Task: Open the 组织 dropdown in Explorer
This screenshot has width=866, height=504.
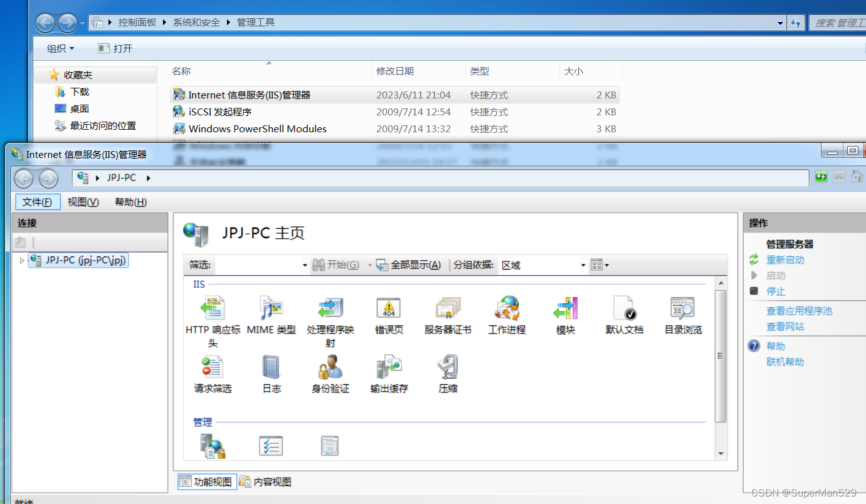Action: coord(61,48)
